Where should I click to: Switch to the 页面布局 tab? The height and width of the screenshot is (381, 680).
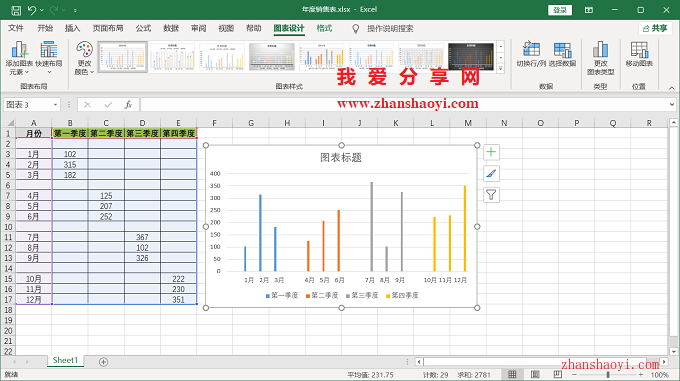tap(108, 28)
